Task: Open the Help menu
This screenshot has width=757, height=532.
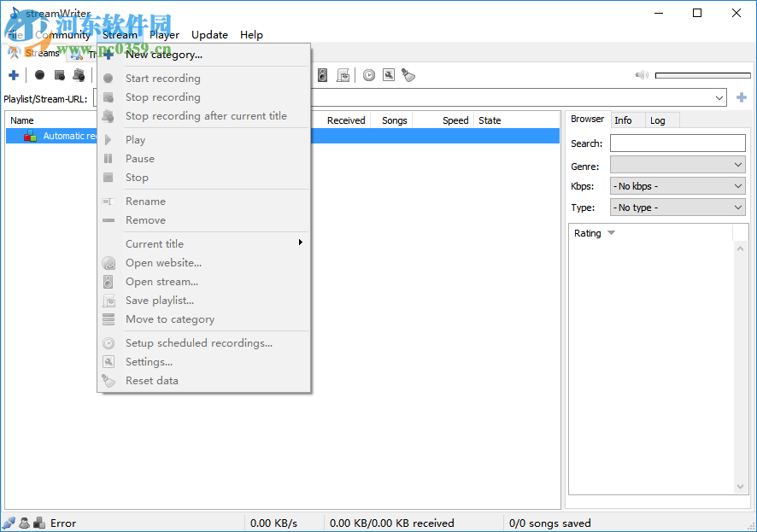Action: click(x=251, y=35)
